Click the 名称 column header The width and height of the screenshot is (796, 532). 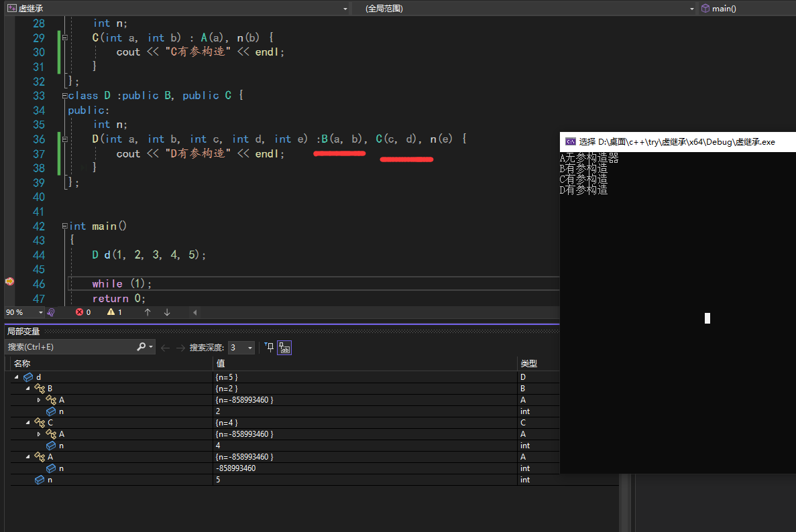pyautogui.click(x=23, y=363)
